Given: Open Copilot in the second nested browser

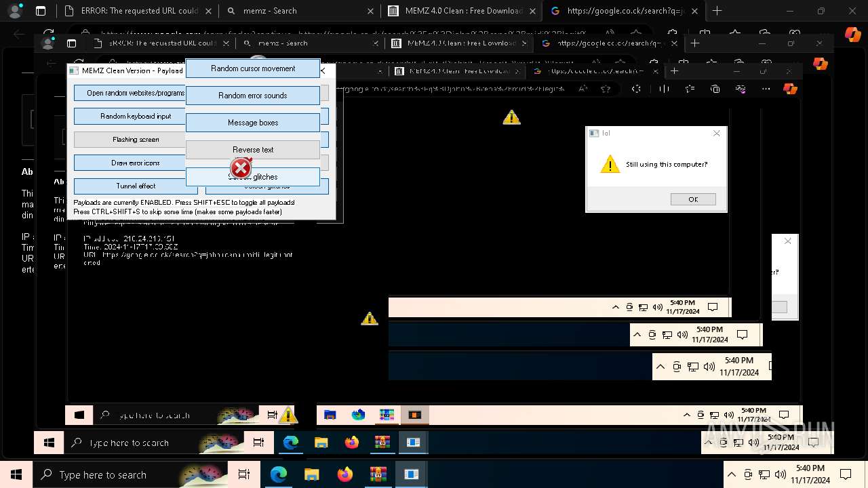Looking at the screenshot, I should point(820,63).
